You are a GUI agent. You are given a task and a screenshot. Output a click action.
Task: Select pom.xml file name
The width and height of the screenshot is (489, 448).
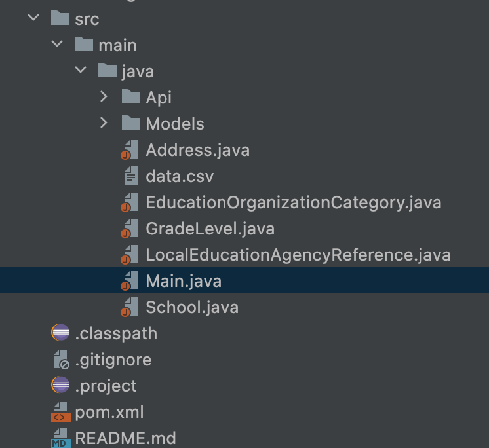pos(109,412)
